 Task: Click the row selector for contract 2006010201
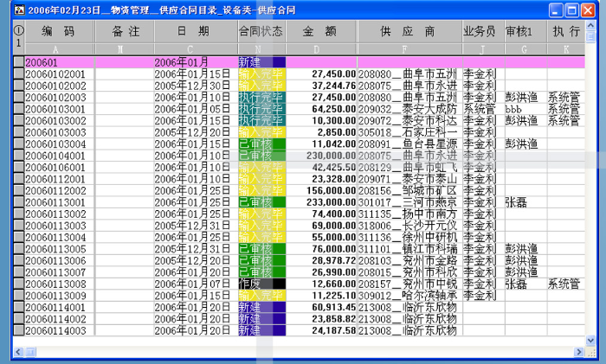coord(19,75)
